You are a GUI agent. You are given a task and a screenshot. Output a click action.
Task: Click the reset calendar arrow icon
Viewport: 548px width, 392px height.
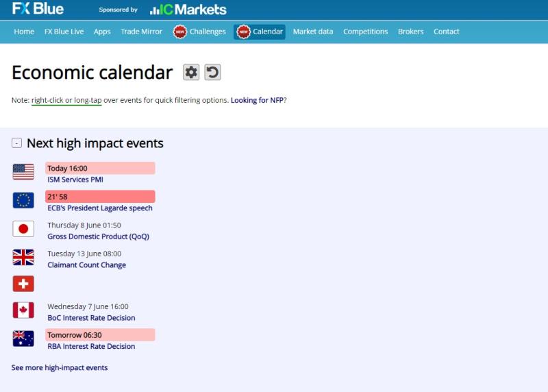pos(212,72)
